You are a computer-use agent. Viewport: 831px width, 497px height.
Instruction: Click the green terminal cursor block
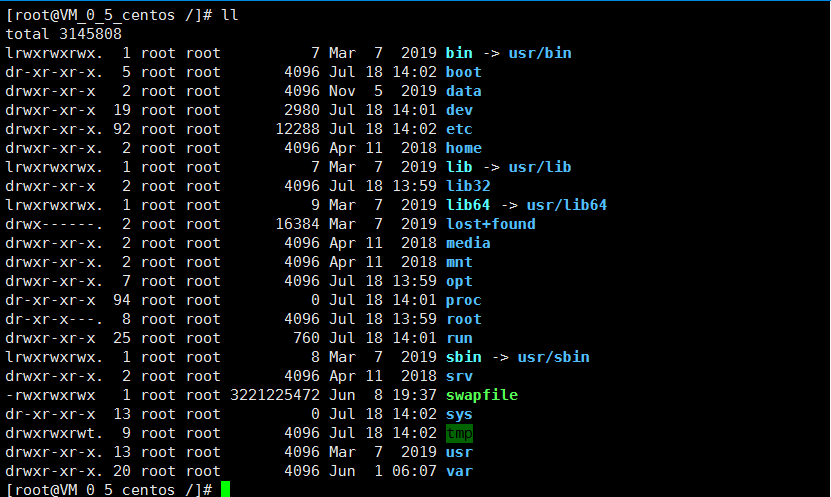225,489
